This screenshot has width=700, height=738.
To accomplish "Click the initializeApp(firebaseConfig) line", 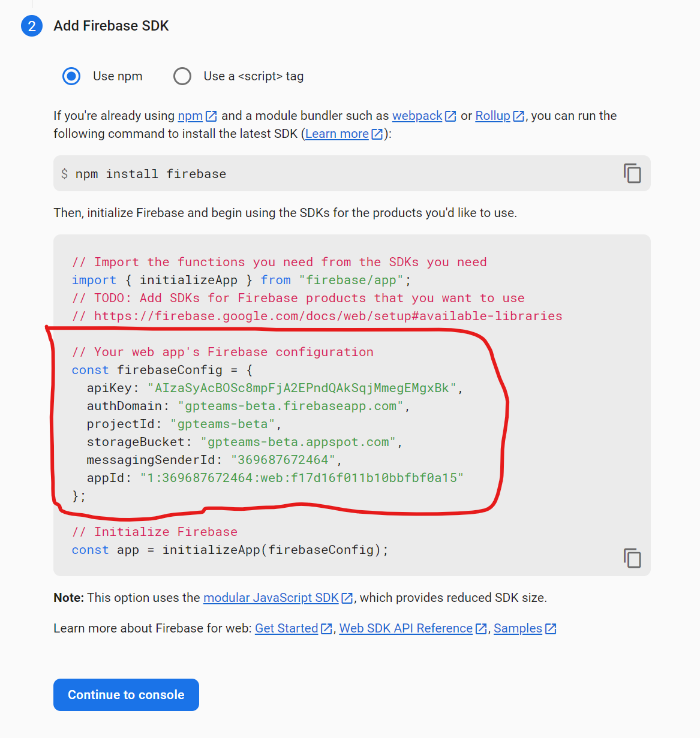I will (230, 550).
